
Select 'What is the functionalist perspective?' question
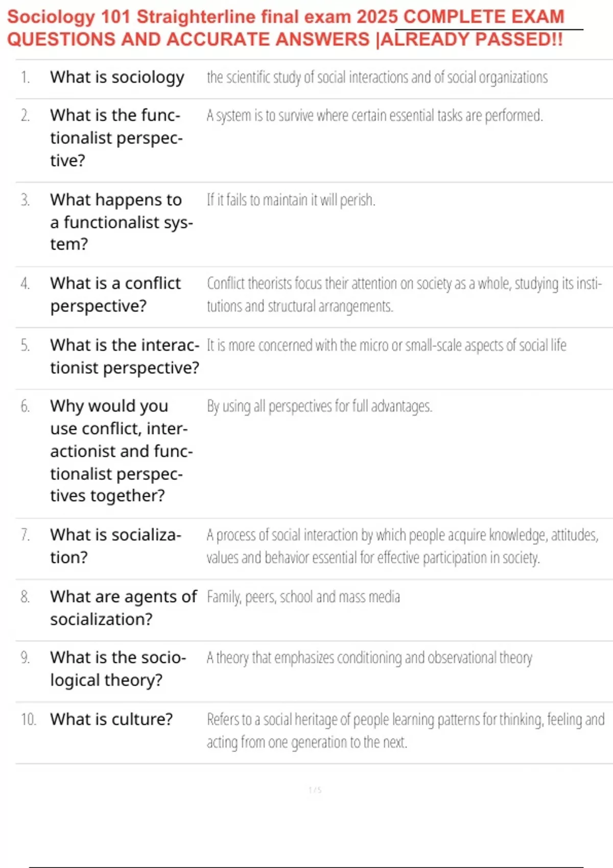[116, 138]
